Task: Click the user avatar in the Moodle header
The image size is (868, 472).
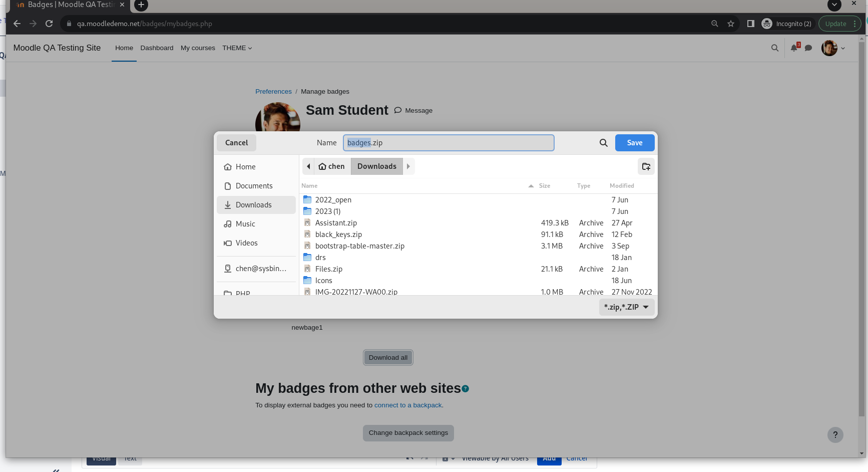Action: click(829, 48)
